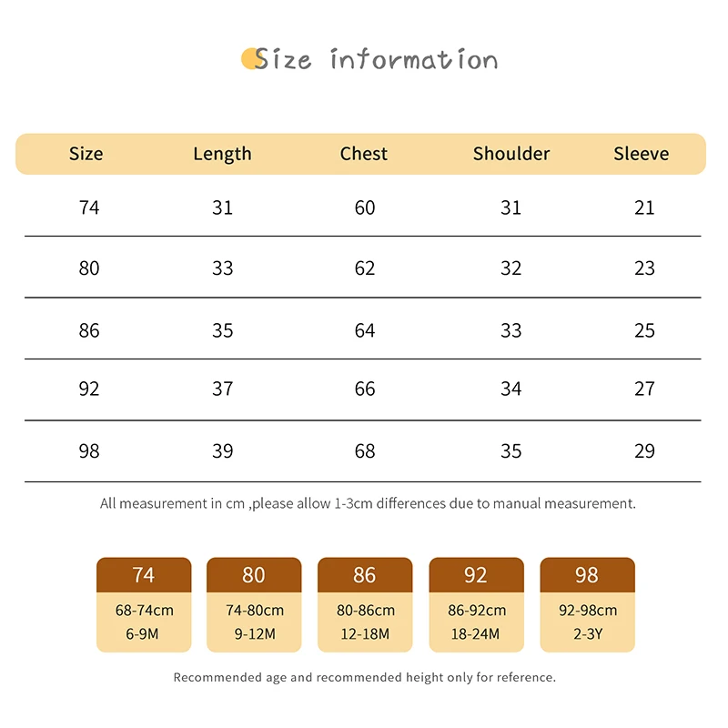Click the manual measurement disclaimer text
This screenshot has width=728, height=728.
point(368,503)
